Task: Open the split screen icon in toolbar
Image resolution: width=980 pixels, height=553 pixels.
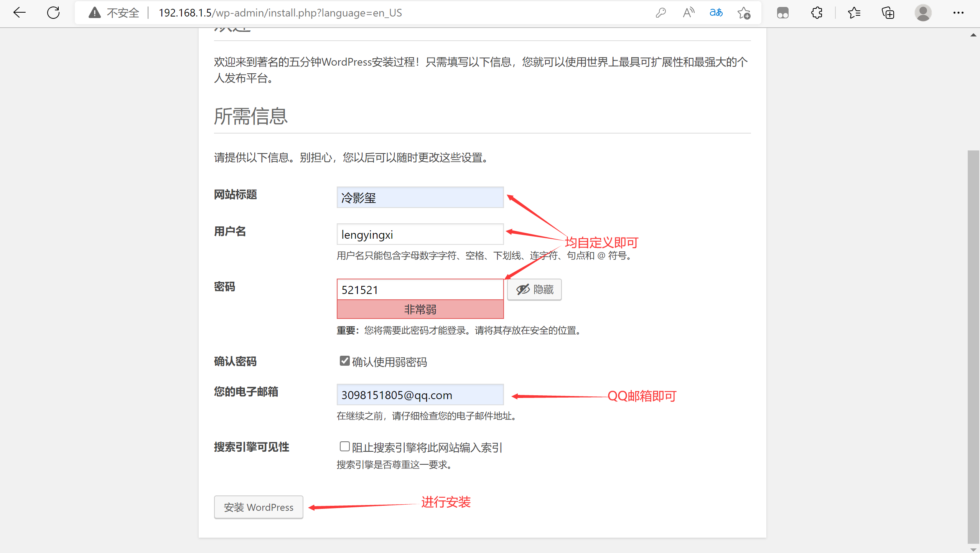Action: [783, 13]
